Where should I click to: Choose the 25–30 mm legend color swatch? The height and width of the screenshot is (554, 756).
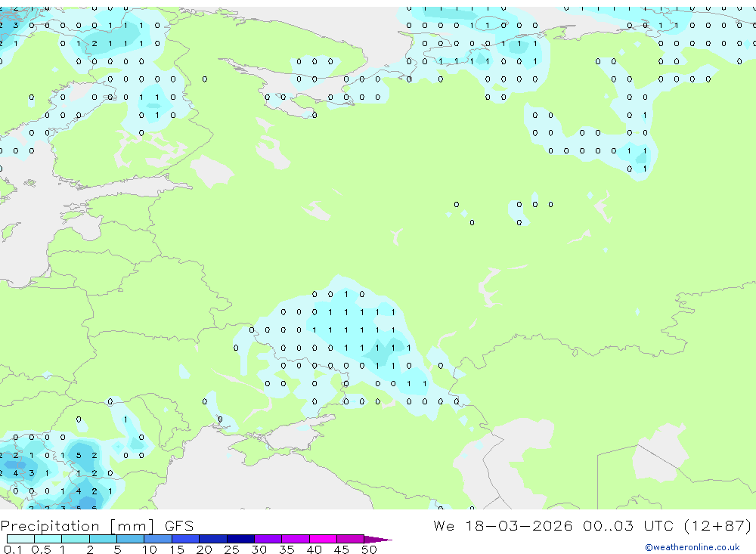pos(240,539)
